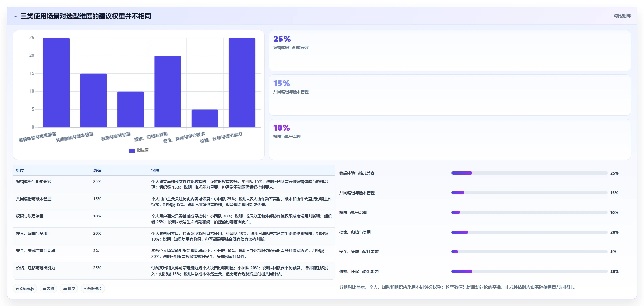
Task: Click the 编辑体验与格式兼容 card caption
Action: tap(291, 48)
